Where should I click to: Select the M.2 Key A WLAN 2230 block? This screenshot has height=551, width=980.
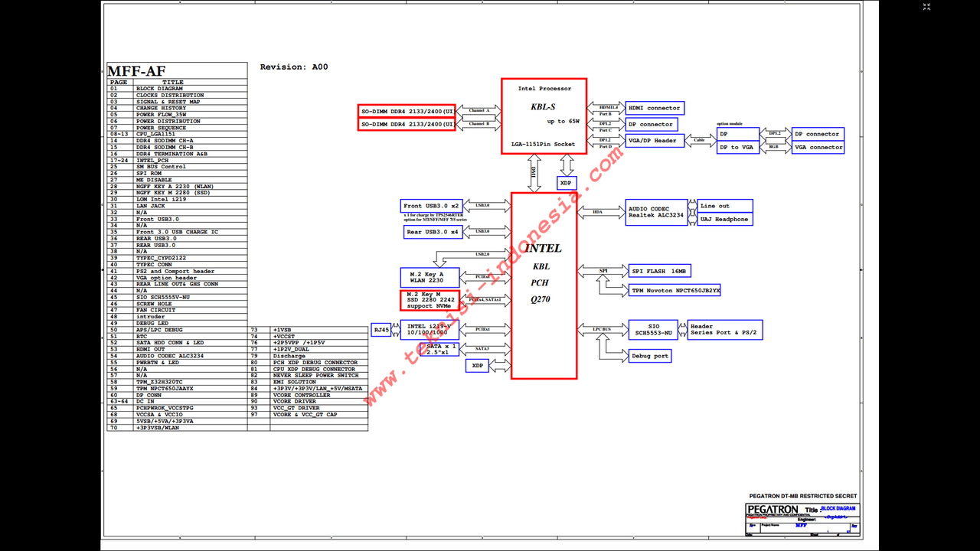(x=429, y=277)
